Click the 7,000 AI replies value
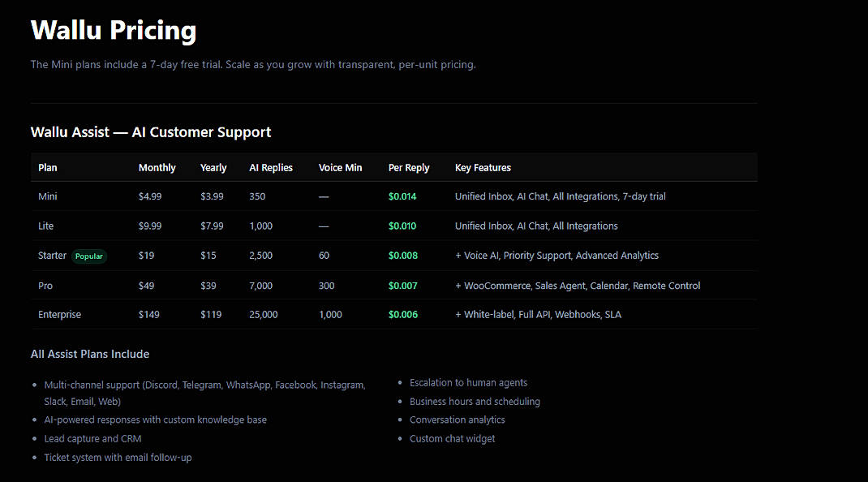Viewport: 868px width, 482px height. [x=260, y=286]
